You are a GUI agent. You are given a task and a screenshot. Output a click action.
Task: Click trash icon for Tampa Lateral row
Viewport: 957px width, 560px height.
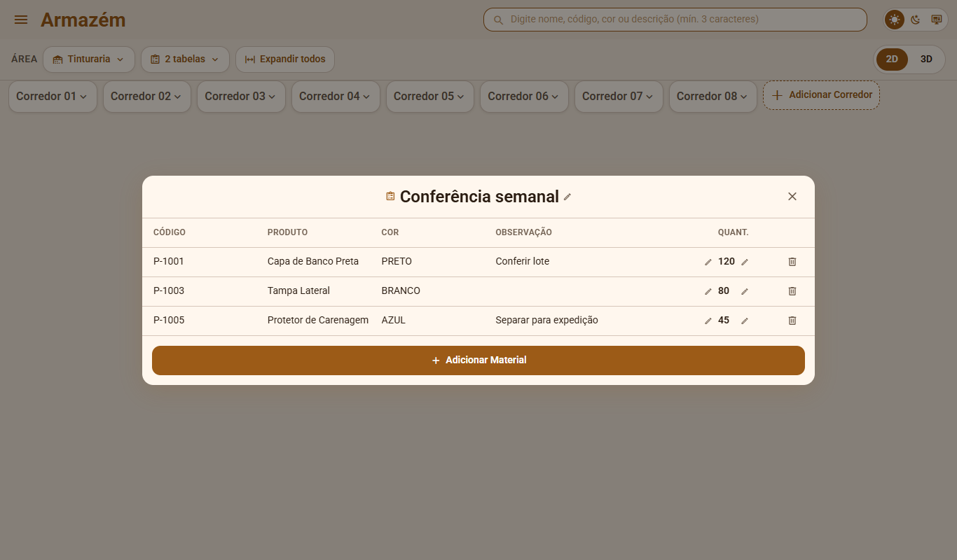pyautogui.click(x=792, y=291)
